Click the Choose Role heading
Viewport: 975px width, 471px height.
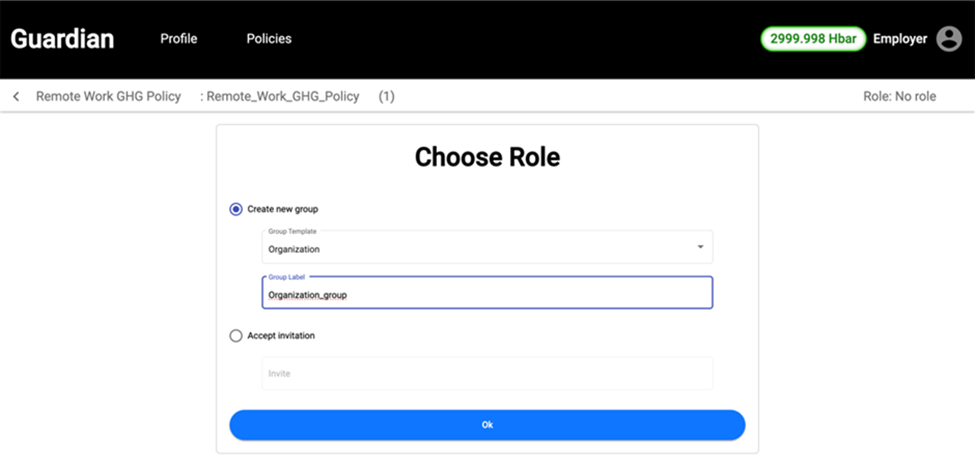(x=487, y=157)
